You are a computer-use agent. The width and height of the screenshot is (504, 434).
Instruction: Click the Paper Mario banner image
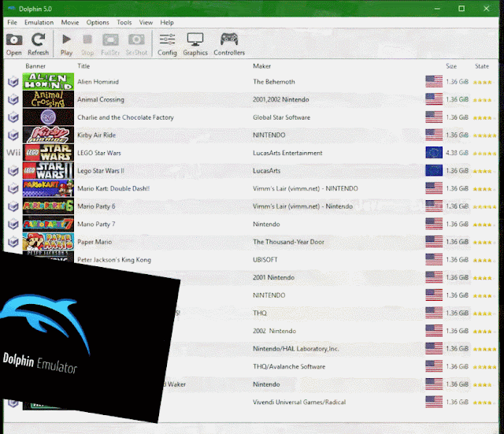pos(48,242)
